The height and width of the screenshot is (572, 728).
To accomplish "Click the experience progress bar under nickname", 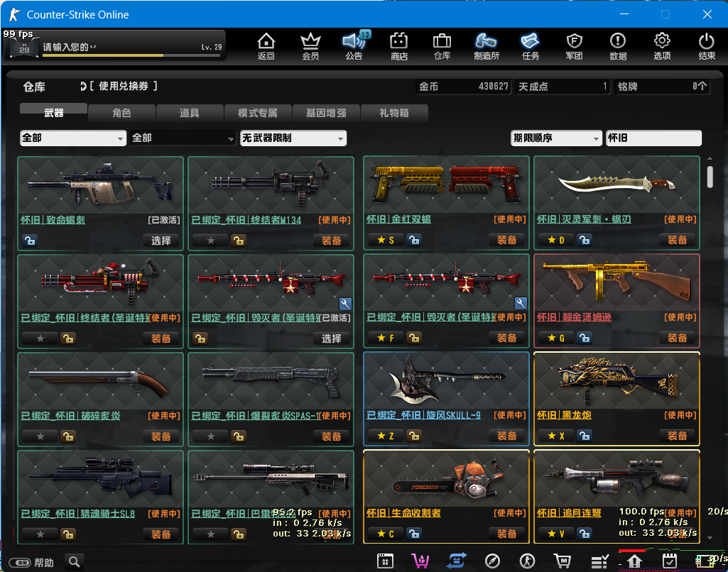I will (131, 55).
